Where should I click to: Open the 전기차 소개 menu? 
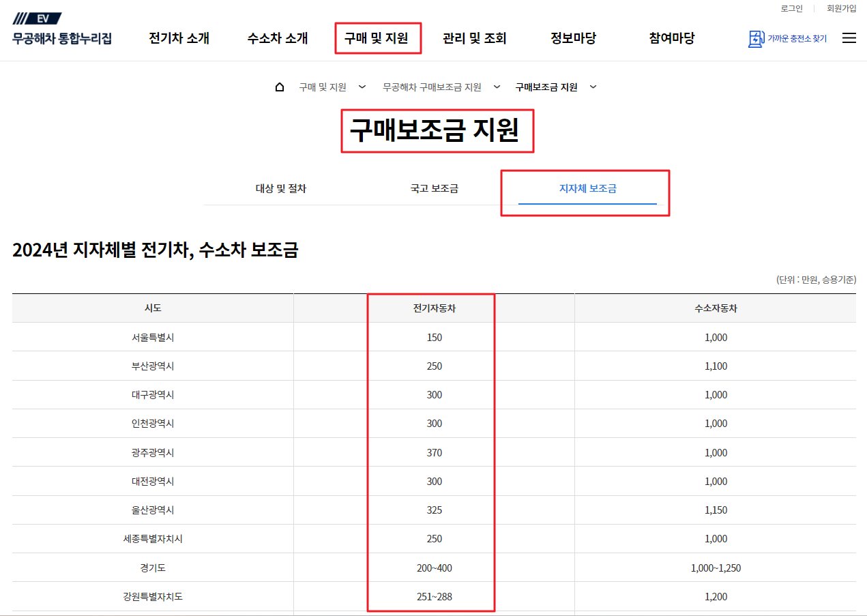point(177,39)
